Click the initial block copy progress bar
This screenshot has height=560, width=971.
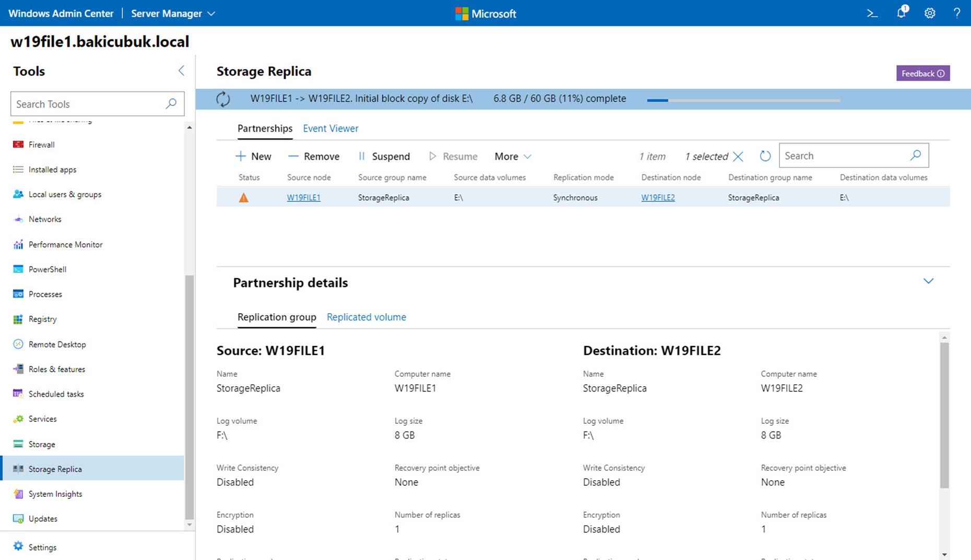pos(743,100)
